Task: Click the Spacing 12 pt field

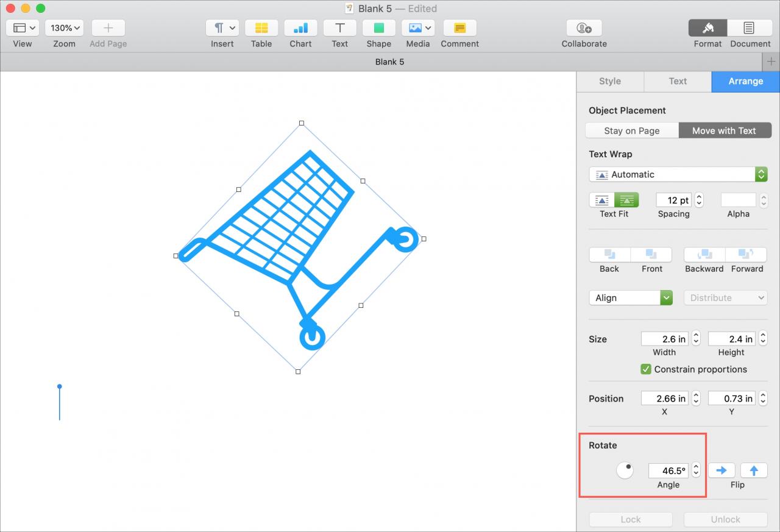Action: coord(673,200)
